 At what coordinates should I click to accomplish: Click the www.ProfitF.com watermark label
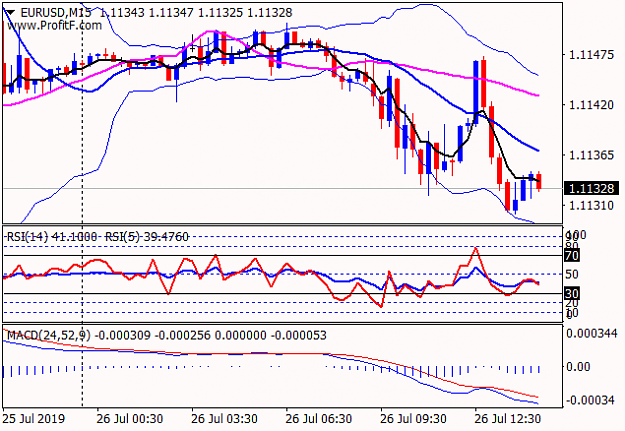tap(54, 26)
